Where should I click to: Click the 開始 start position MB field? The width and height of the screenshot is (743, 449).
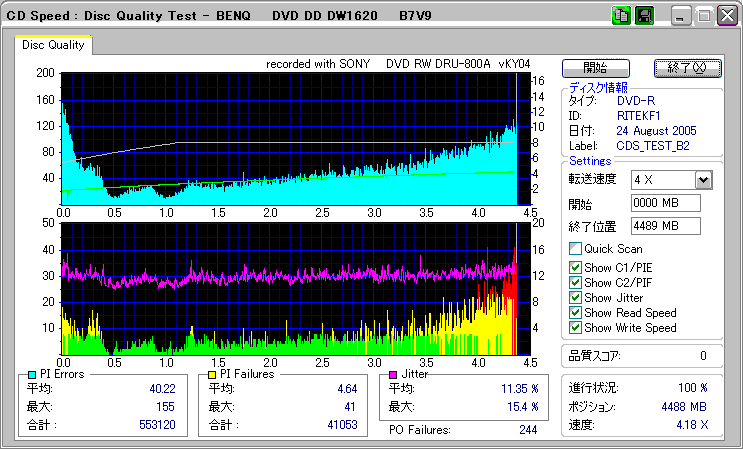[x=665, y=203]
